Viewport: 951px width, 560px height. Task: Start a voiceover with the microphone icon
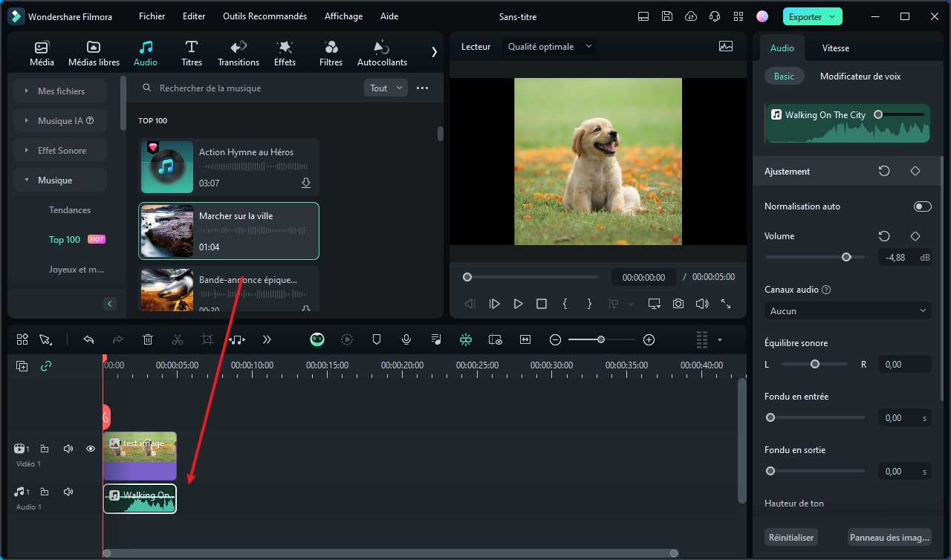tap(406, 339)
